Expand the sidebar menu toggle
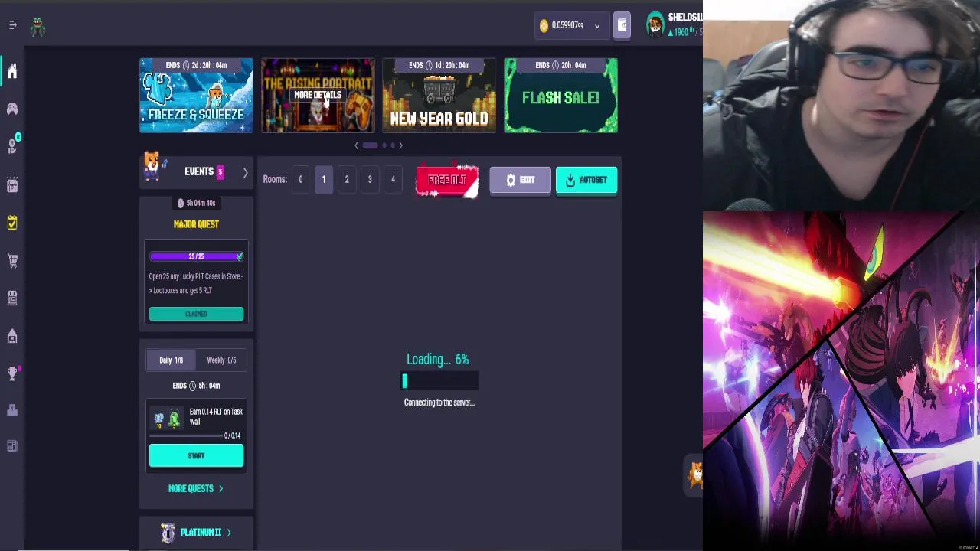The height and width of the screenshot is (551, 980). (x=12, y=25)
